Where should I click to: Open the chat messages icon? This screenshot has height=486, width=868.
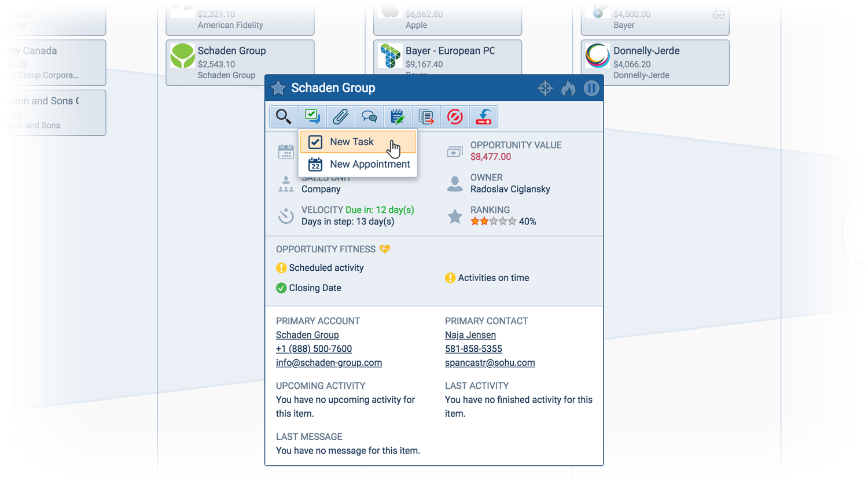coord(369,116)
